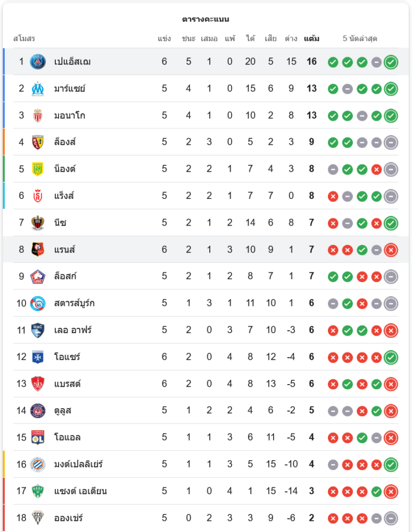
Task: Open the แซงต์ เอเตียน team link
Action: click(80, 491)
